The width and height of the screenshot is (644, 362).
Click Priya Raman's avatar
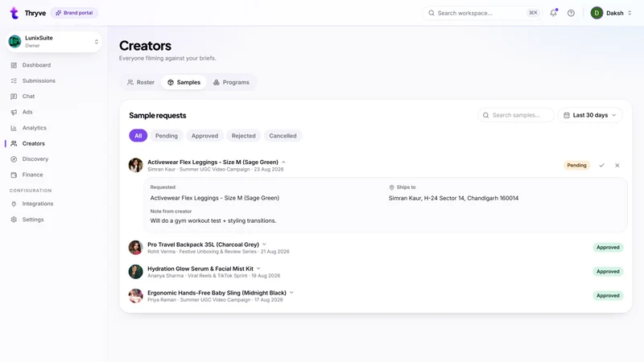point(135,296)
